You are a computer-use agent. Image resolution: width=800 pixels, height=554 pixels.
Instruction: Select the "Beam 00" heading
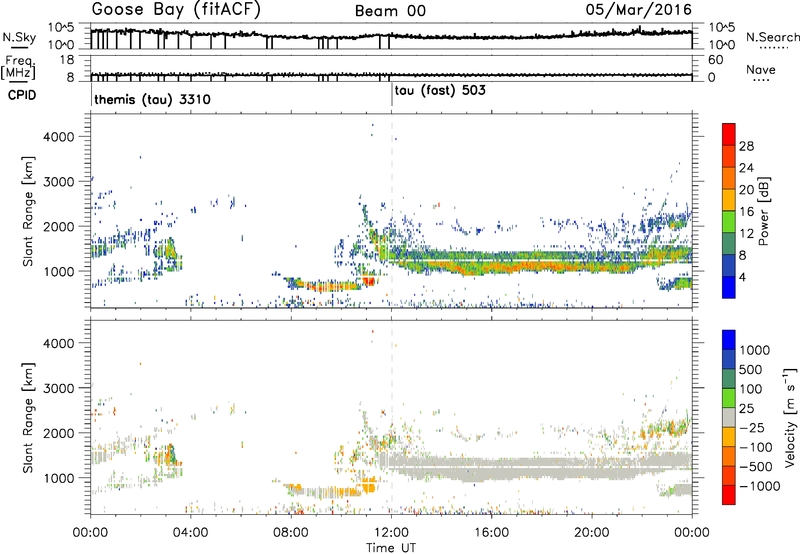coord(390,11)
